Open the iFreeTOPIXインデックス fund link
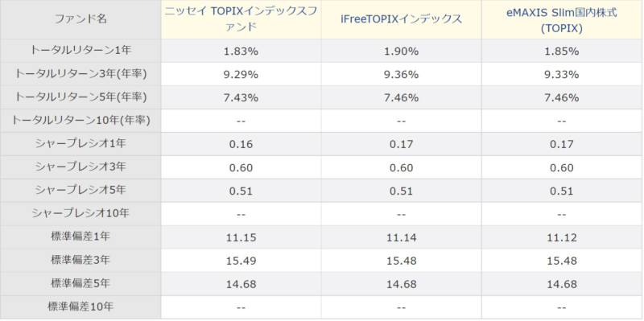Viewport: 644px width, 321px height. click(x=401, y=19)
